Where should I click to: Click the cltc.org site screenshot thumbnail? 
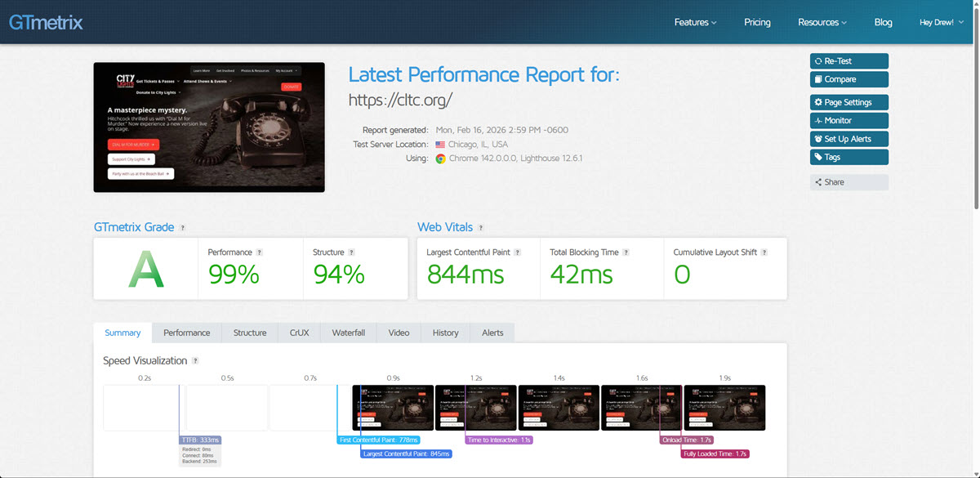point(209,127)
